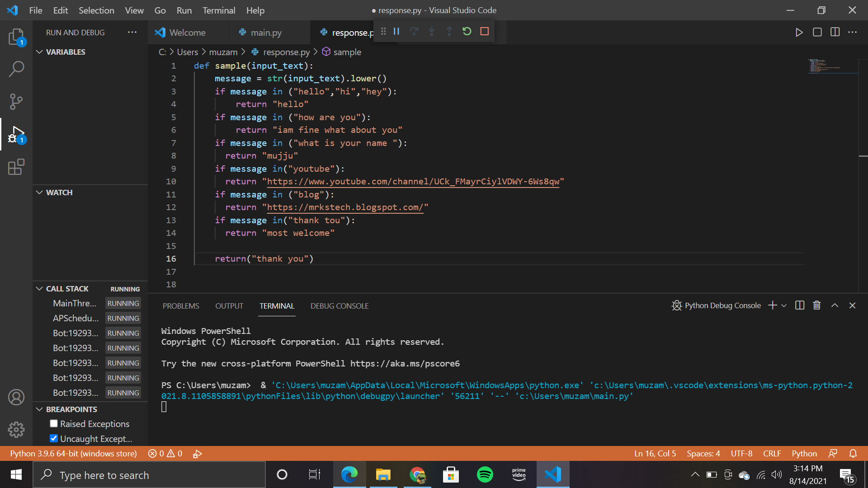Disable the Uncaught Exceptions breakpoint checkbox
The width and height of the screenshot is (868, 488).
(x=54, y=438)
